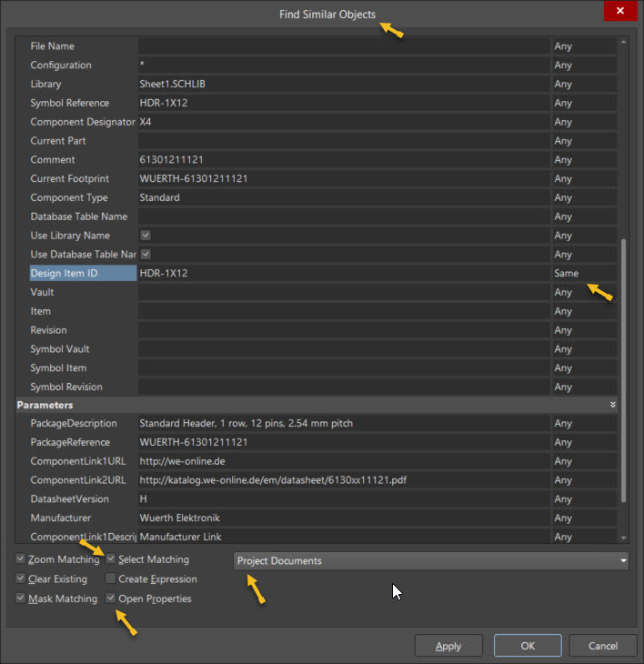Click Symbol Reference value HDR-1X12
644x664 pixels.
pos(344,103)
